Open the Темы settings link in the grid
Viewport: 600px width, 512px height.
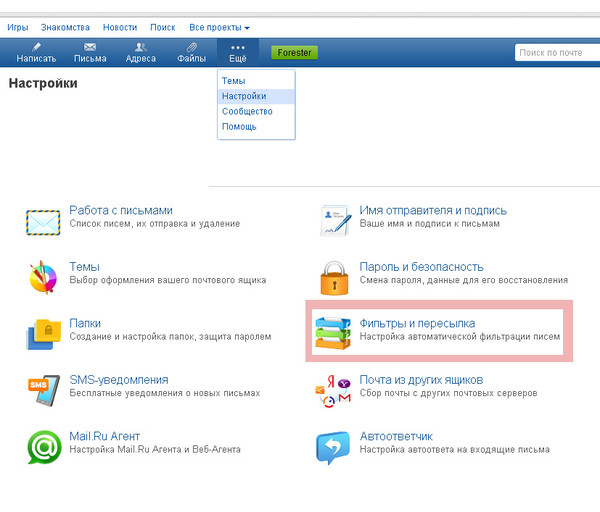[x=84, y=267]
